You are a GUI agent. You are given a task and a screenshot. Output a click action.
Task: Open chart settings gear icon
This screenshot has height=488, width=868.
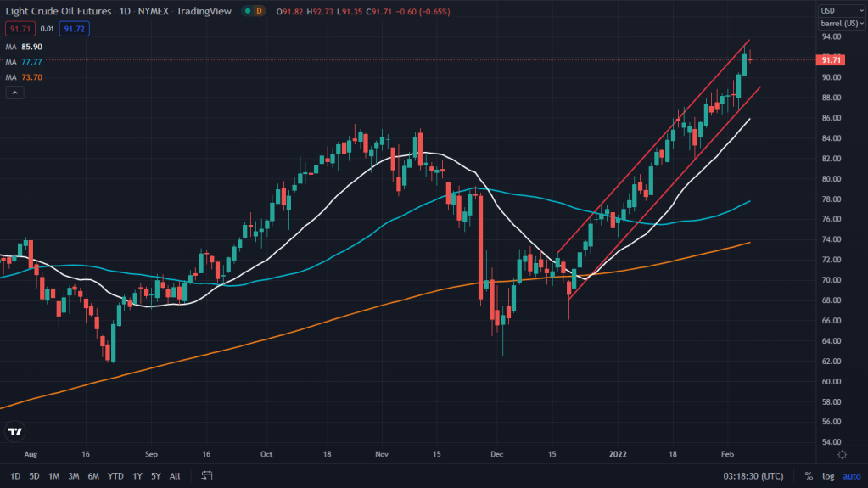point(840,454)
